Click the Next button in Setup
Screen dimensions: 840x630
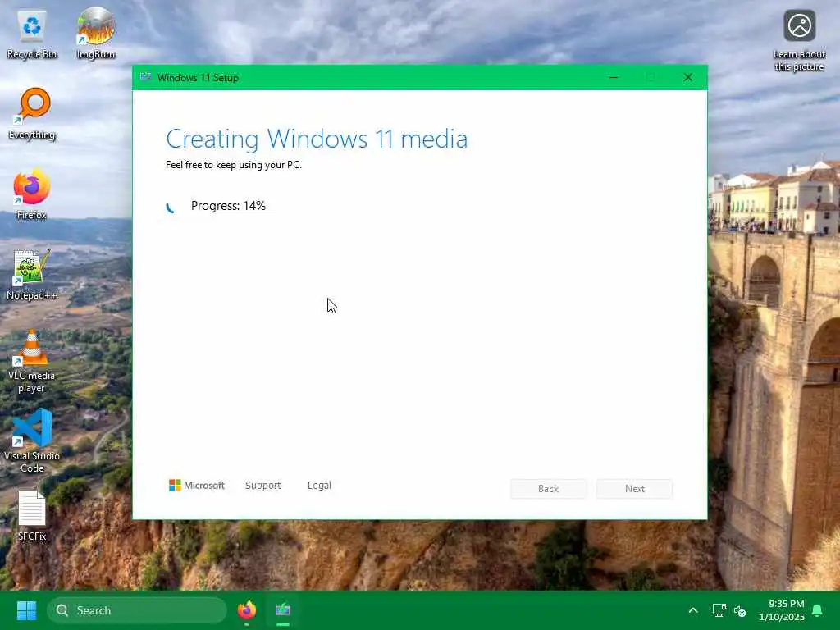point(635,489)
